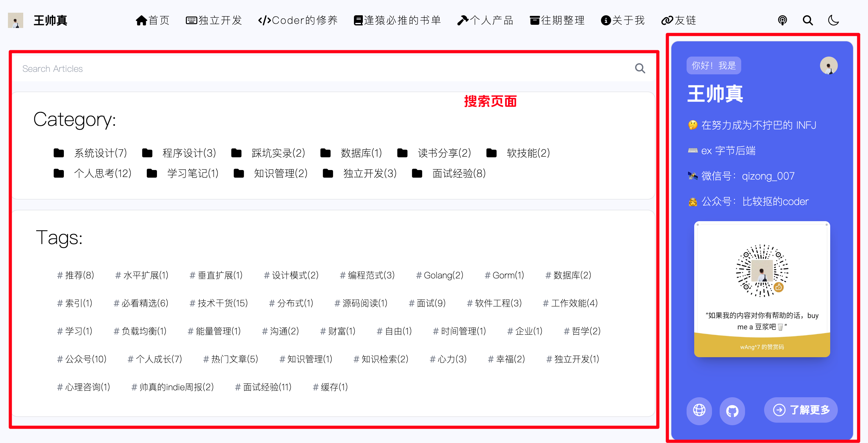Open the GitHub icon on profile card
Image resolution: width=868 pixels, height=443 pixels.
pos(732,410)
